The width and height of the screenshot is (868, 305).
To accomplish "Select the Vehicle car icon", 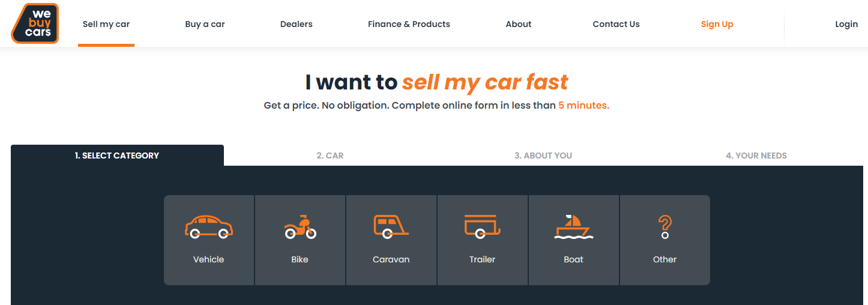I will 208,227.
